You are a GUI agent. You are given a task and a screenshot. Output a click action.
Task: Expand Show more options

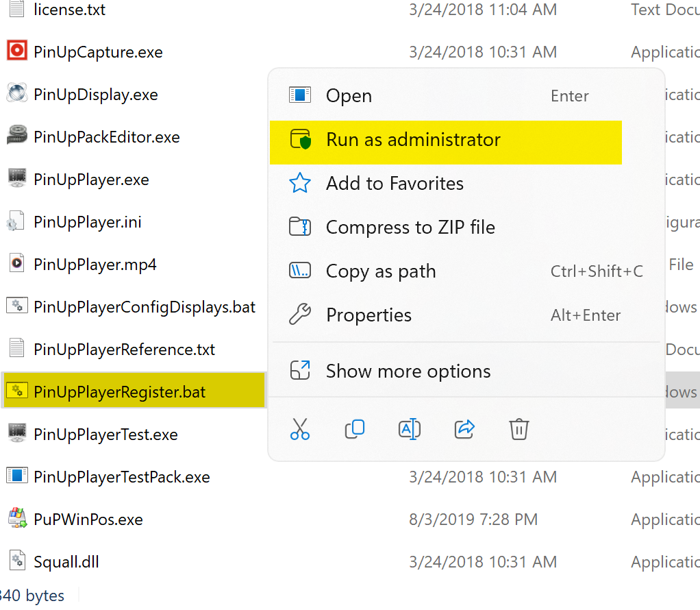[x=408, y=371]
